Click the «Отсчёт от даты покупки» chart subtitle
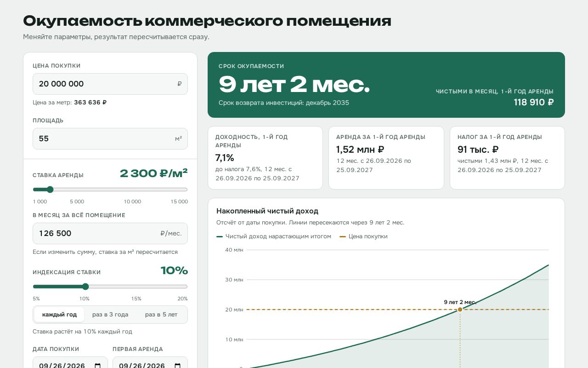This screenshot has width=588, height=368. click(311, 223)
